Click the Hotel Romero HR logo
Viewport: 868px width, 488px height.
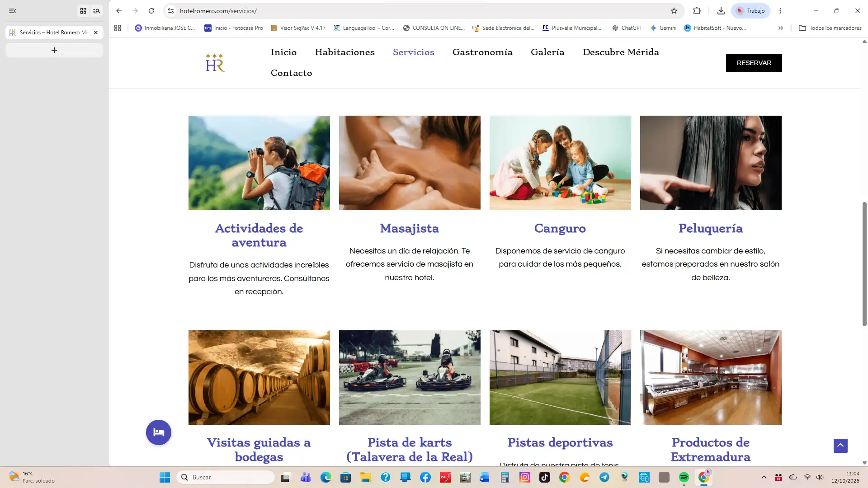[x=215, y=63]
